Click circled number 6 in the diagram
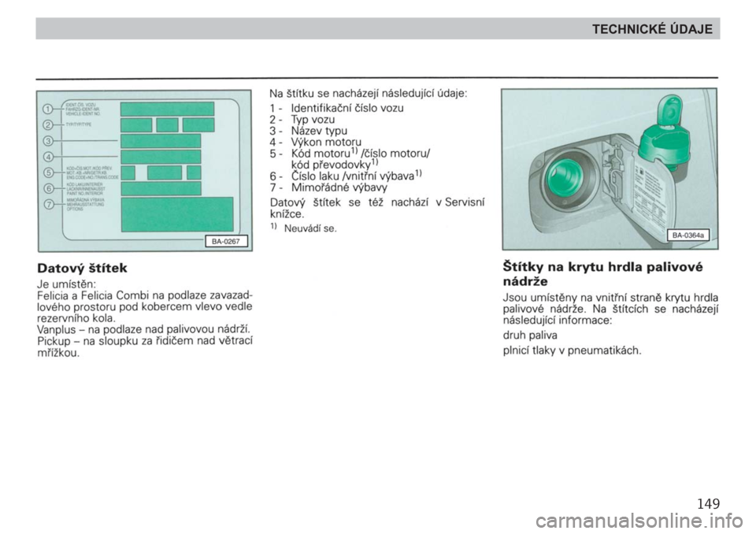Image resolution: width=756 pixels, height=534 pixels. click(x=48, y=187)
